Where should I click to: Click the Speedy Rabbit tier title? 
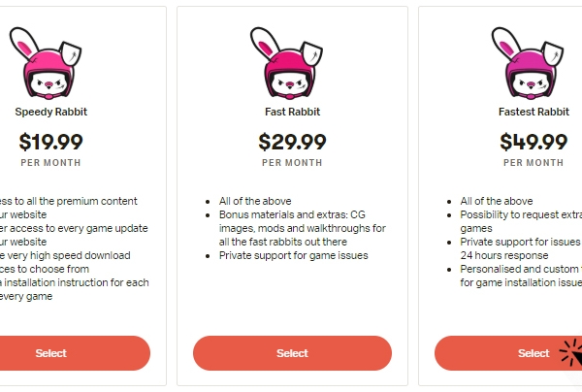pos(48,112)
